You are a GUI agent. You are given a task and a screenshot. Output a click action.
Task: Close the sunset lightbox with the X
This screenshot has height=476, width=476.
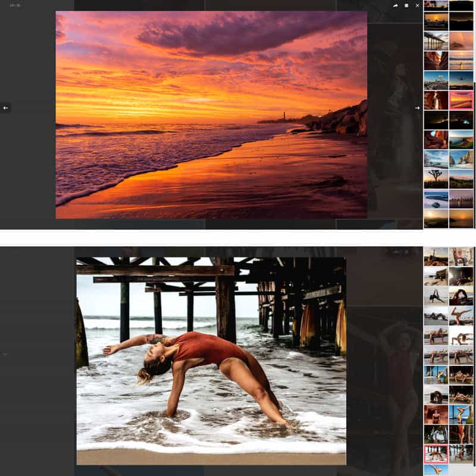(417, 5)
